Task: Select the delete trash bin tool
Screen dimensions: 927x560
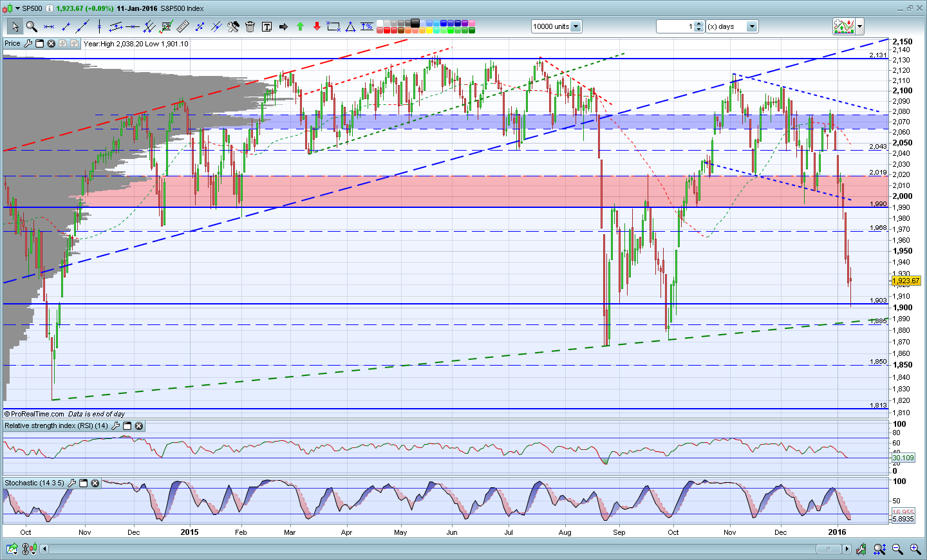Action: click(x=250, y=26)
